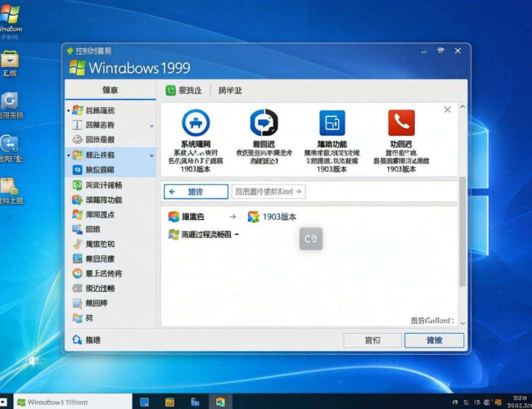The width and height of the screenshot is (532, 409).
Task: Click the gray CD button
Action: (311, 239)
